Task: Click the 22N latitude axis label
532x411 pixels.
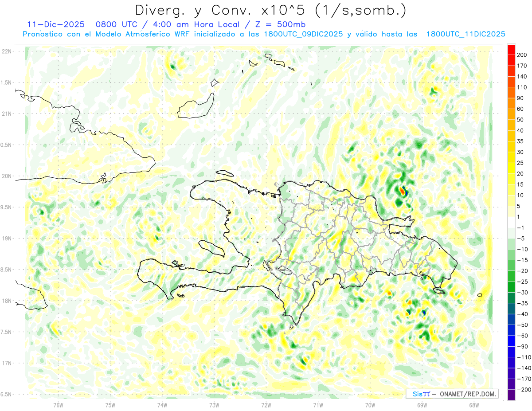Action: (x=7, y=51)
